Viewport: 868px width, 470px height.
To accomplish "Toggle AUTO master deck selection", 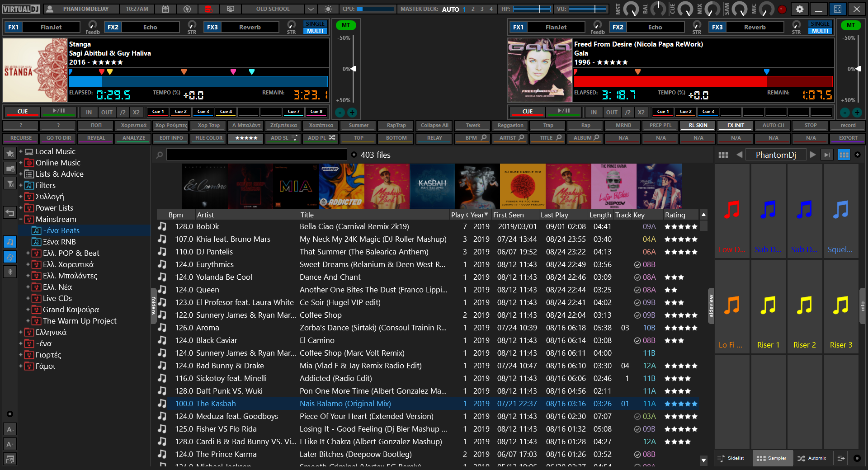I will (451, 9).
